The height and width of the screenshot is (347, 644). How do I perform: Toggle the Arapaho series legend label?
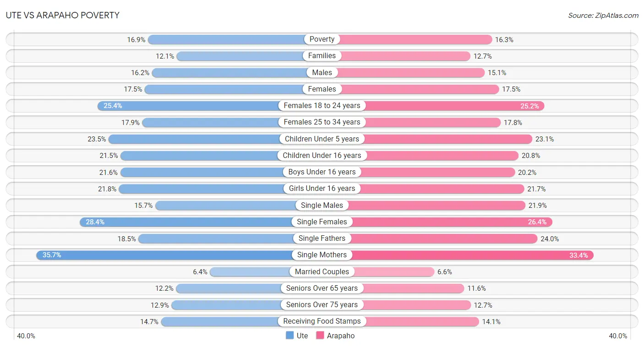click(341, 336)
